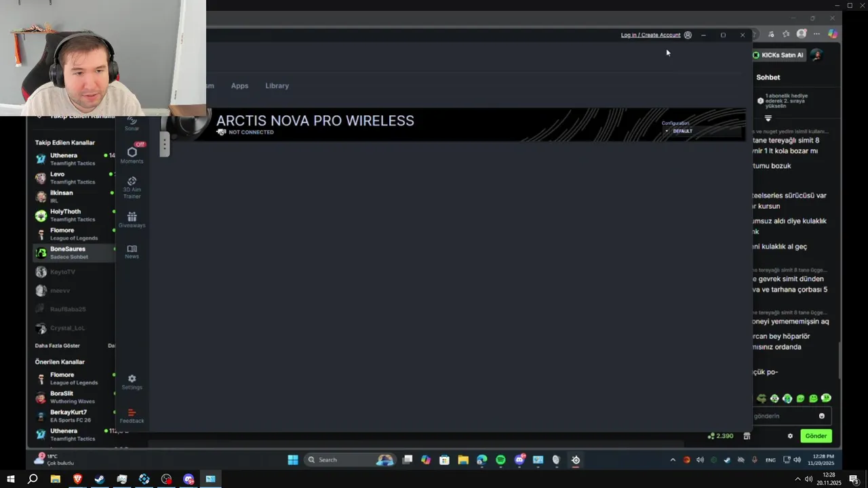This screenshot has height=488, width=868.
Task: Open offline channel Crystal_LoL
Action: [75, 328]
